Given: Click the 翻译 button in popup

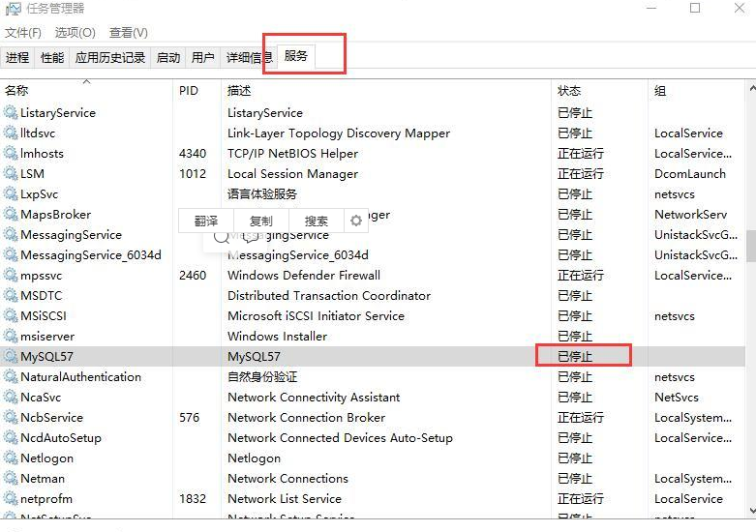Looking at the screenshot, I should [206, 221].
